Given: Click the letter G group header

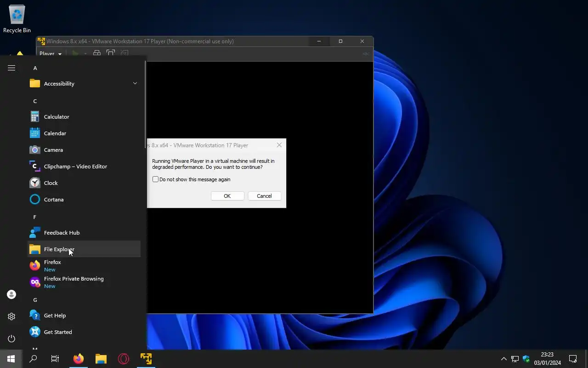Looking at the screenshot, I should 35,300.
